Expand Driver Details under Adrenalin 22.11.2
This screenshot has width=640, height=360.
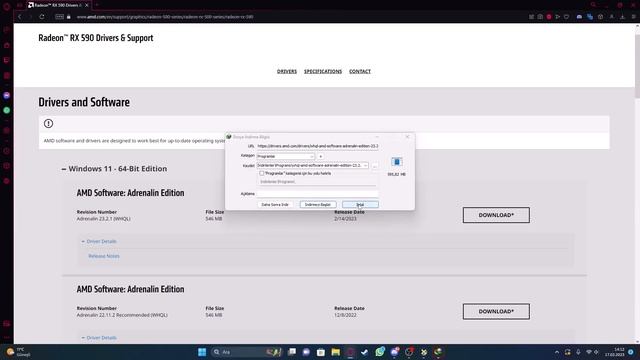coord(99,338)
